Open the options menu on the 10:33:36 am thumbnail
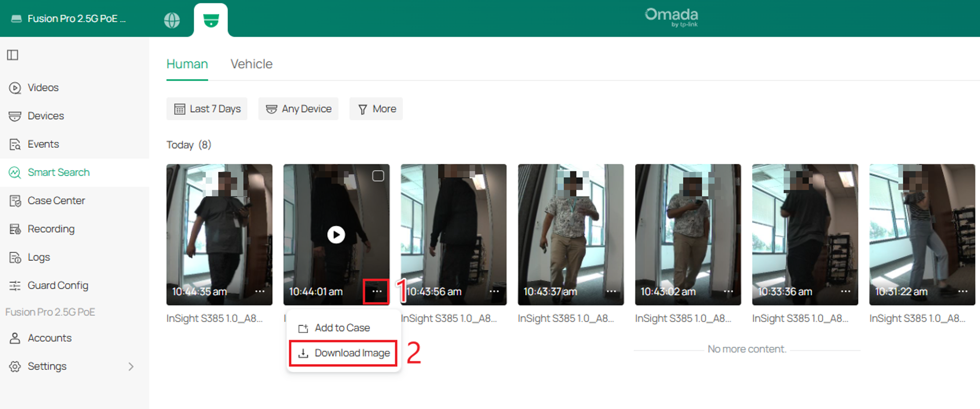Image resolution: width=980 pixels, height=409 pixels. tap(846, 291)
